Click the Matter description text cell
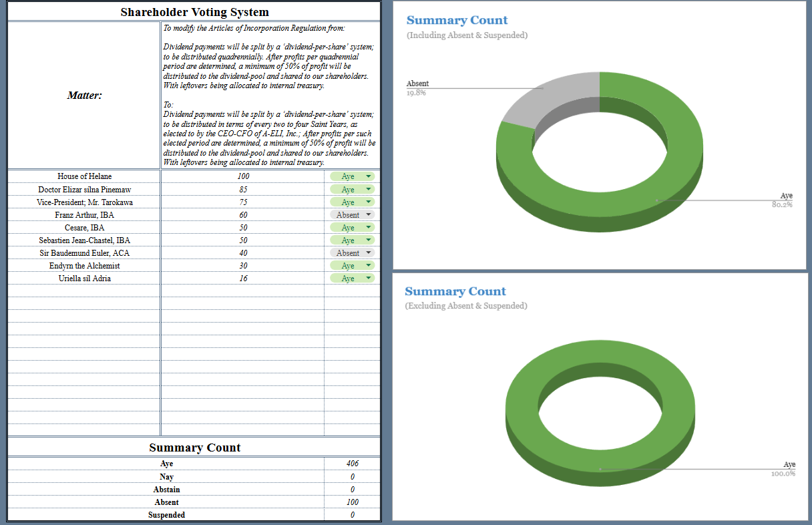Image resolution: width=812 pixels, height=525 pixels. (270, 95)
